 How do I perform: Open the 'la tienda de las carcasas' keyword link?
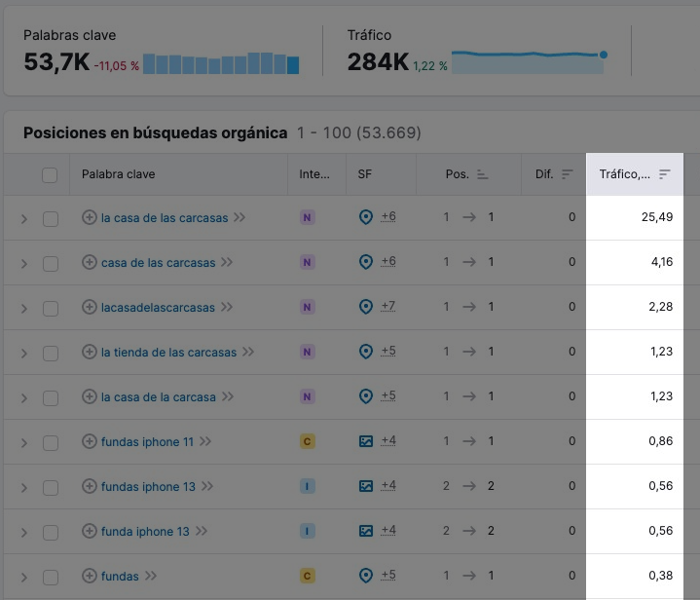click(168, 352)
